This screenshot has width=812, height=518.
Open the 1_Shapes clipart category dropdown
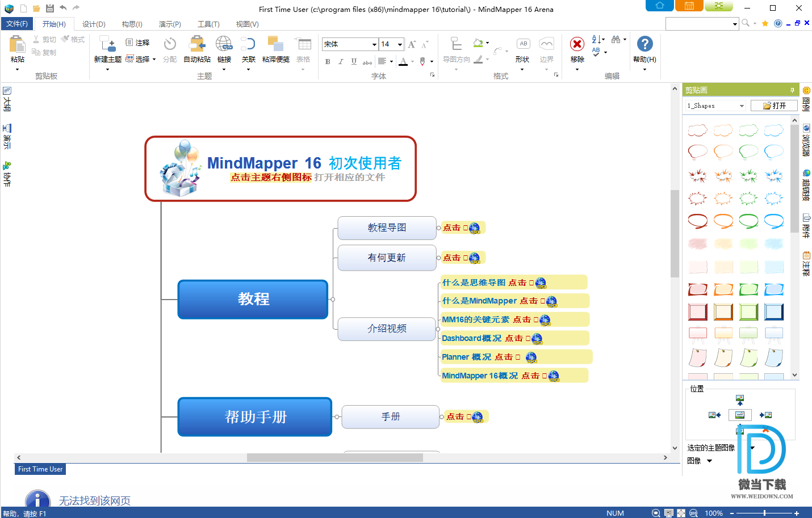(x=742, y=106)
